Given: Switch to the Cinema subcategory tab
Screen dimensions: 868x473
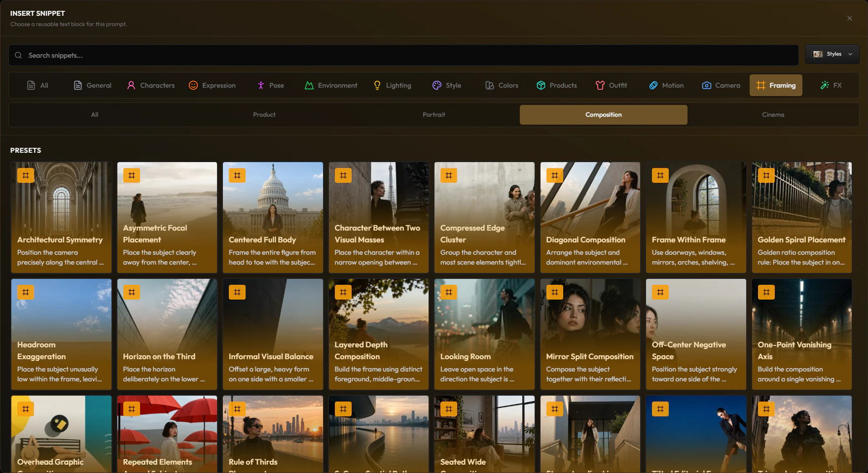Looking at the screenshot, I should coord(773,115).
